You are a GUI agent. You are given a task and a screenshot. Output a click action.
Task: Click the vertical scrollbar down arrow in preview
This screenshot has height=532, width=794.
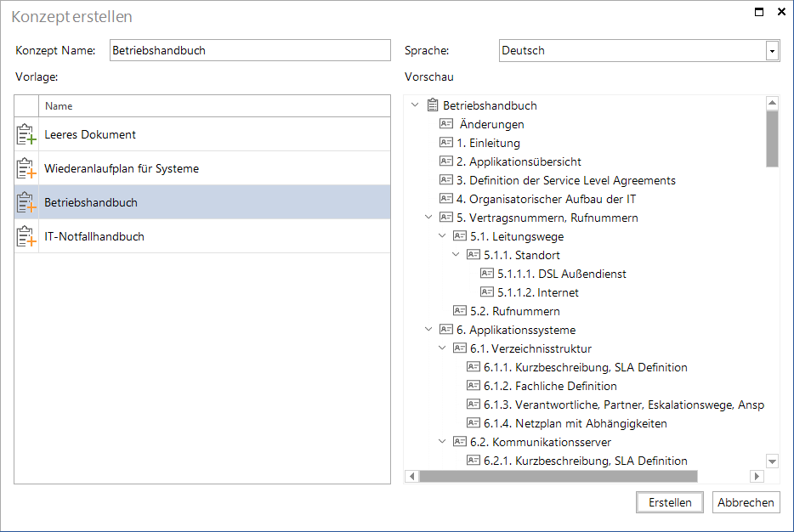pyautogui.click(x=772, y=461)
